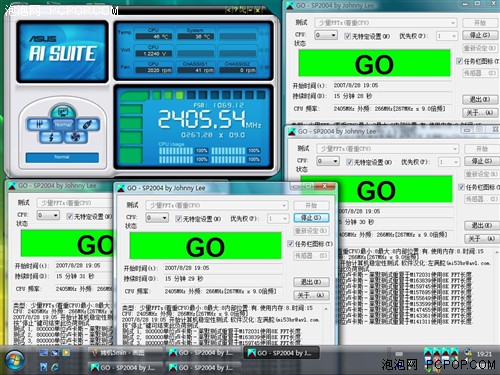Click Show Desktop icon in Quick Launch
This screenshot has width=500, height=375.
pyautogui.click(x=43, y=353)
